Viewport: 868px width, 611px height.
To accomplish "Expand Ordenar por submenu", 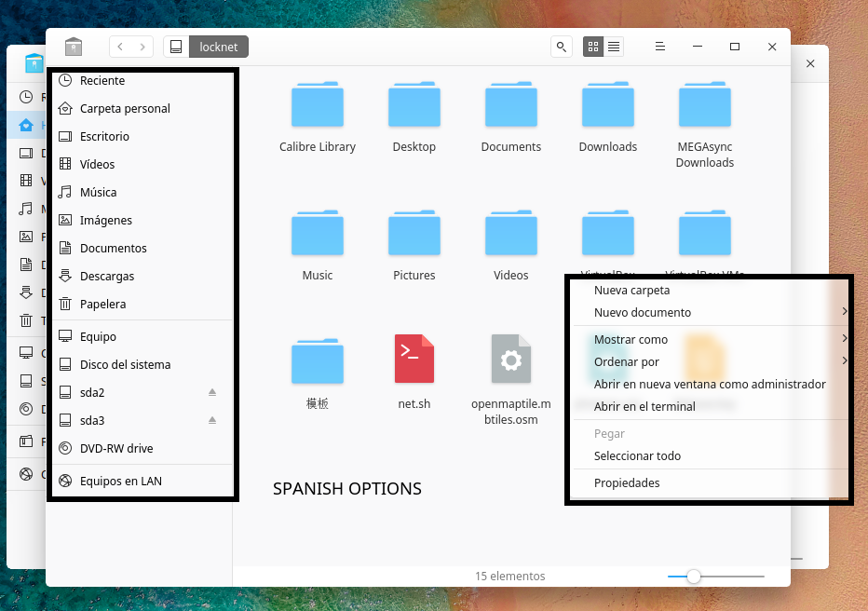I will click(711, 361).
